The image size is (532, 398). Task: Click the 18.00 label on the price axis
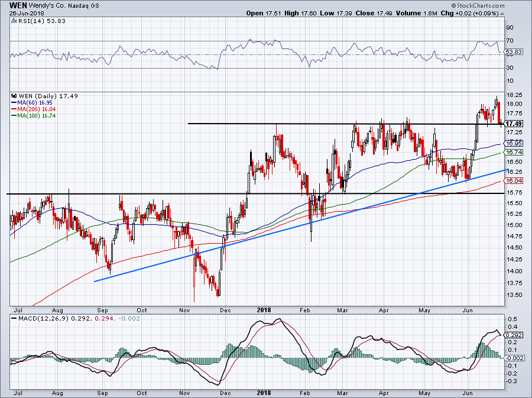click(x=514, y=104)
